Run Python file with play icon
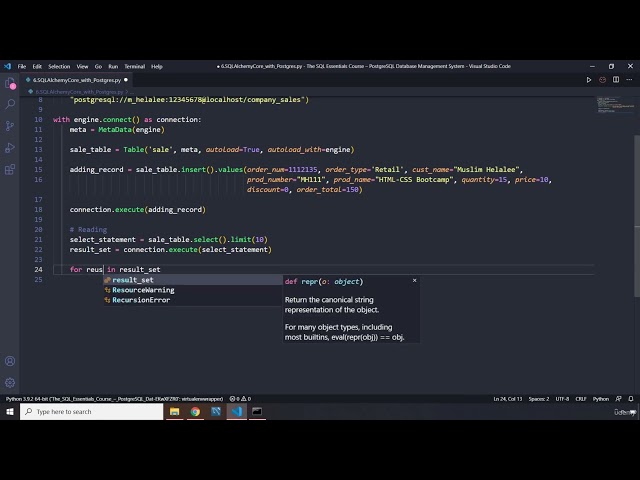The width and height of the screenshot is (640, 480). coord(589,80)
